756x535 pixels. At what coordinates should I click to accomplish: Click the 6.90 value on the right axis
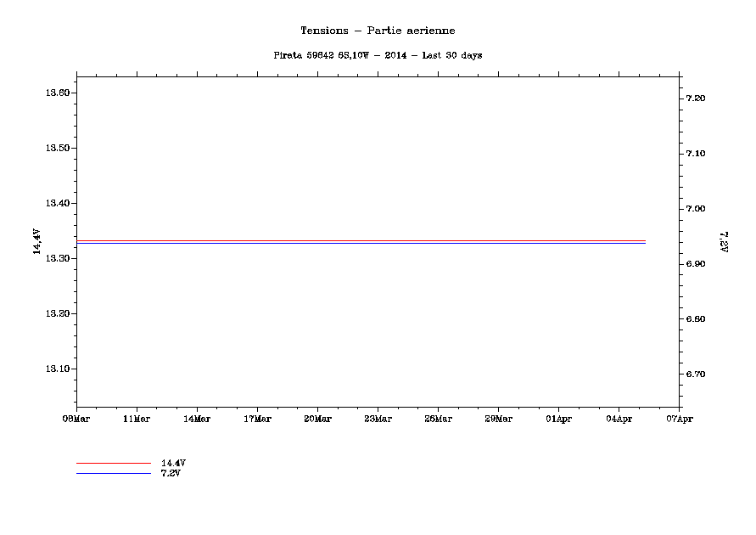pos(695,264)
